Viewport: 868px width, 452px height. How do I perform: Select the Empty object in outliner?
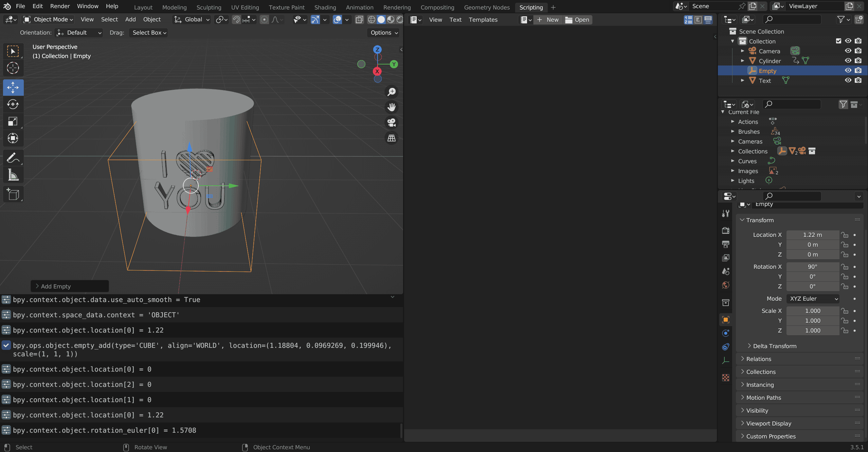767,71
